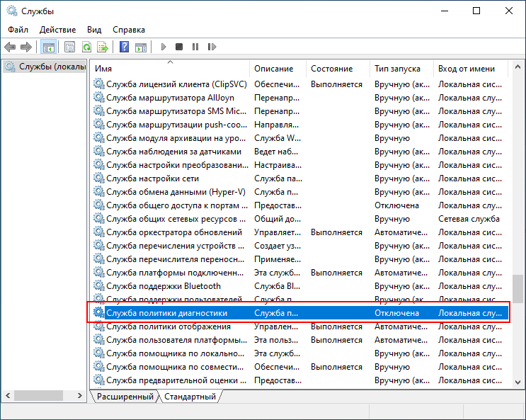Click gear icon of Служба поддержки Bluetooth
The width and height of the screenshot is (526, 420).
pyautogui.click(x=99, y=285)
